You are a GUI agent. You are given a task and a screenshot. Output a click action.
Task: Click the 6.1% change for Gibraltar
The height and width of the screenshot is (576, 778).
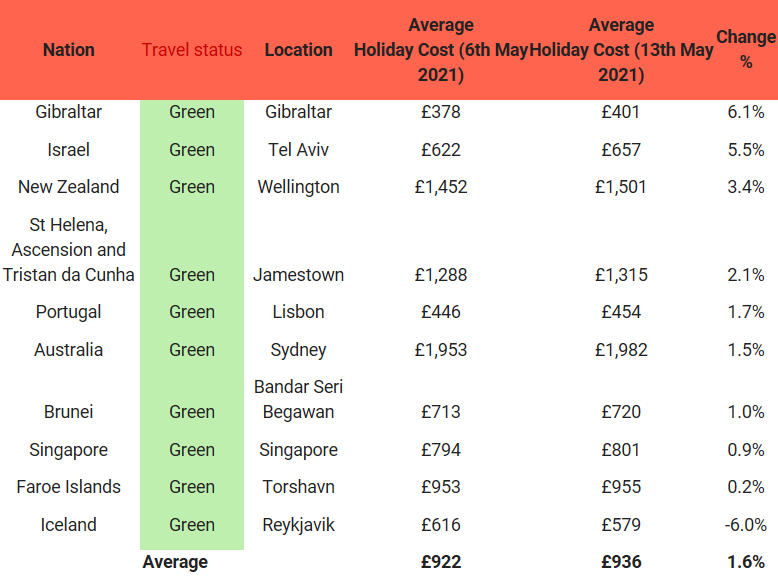pyautogui.click(x=746, y=112)
